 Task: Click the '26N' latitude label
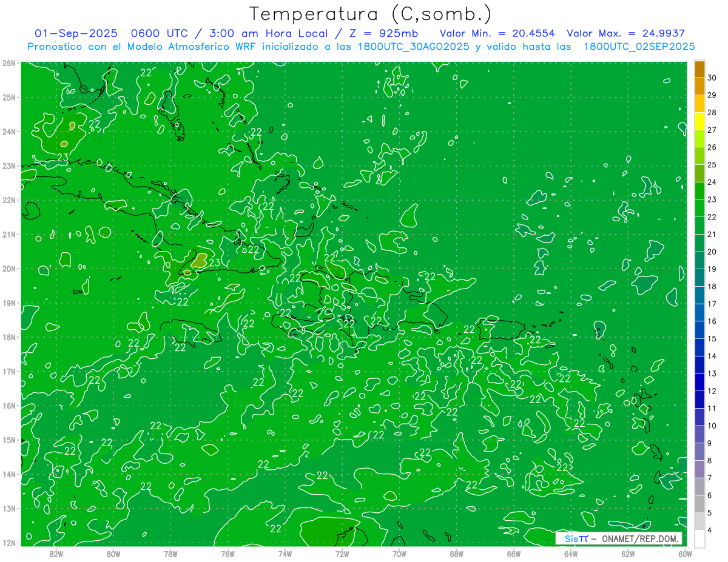9,63
